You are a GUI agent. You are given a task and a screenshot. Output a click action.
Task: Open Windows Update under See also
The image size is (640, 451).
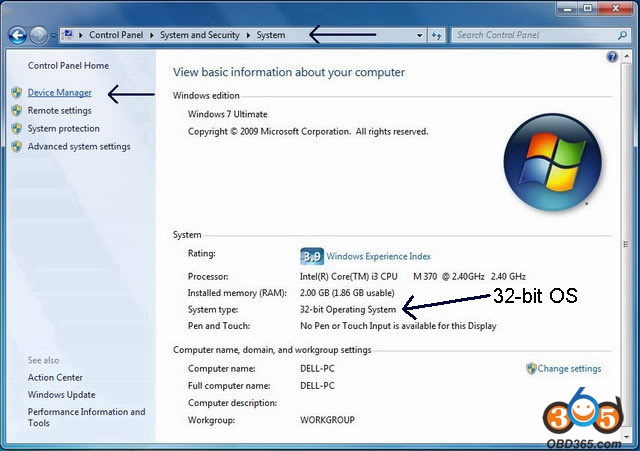tap(62, 395)
